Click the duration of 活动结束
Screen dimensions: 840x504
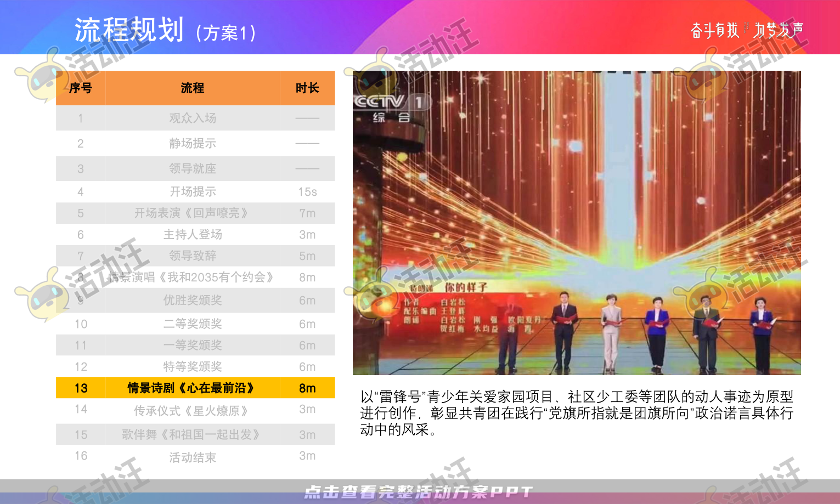pyautogui.click(x=307, y=456)
